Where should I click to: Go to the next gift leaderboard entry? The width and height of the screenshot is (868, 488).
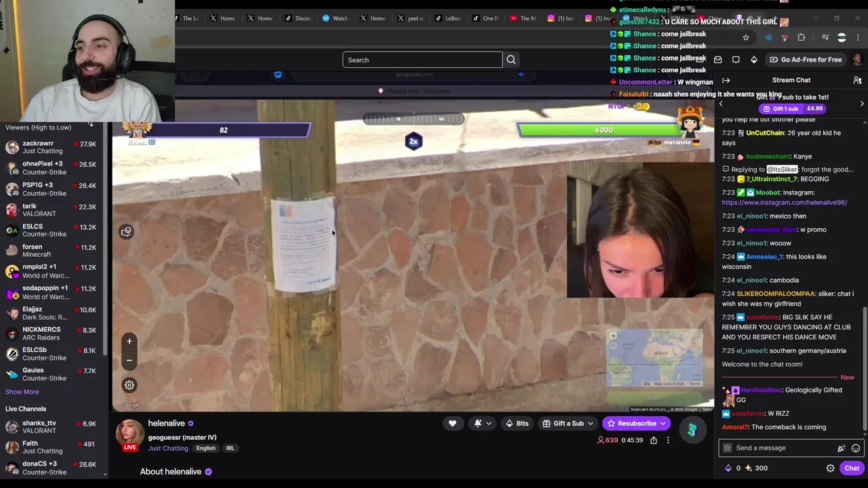[862, 104]
